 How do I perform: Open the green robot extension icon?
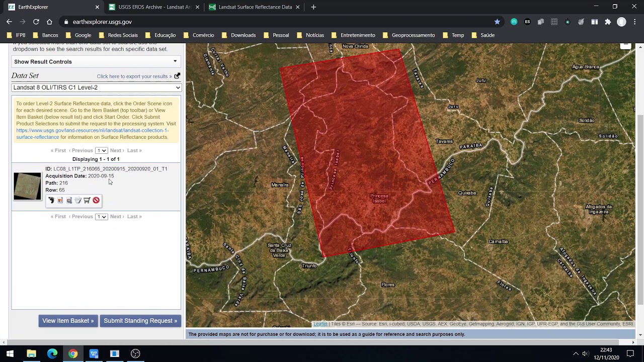coord(568,22)
